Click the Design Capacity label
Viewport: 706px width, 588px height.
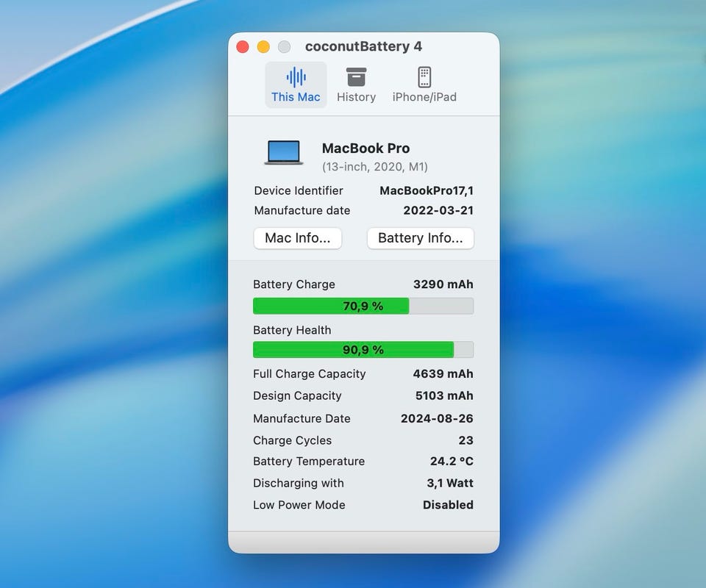(297, 396)
